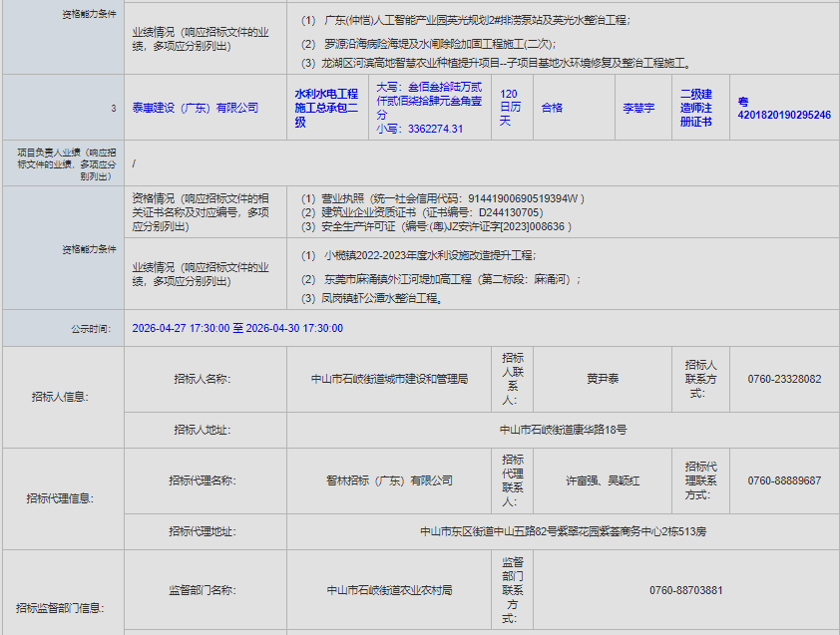Screen dimensions: 840x635
Task: Click the bid price 小写 3362274.31
Action: click(420, 129)
